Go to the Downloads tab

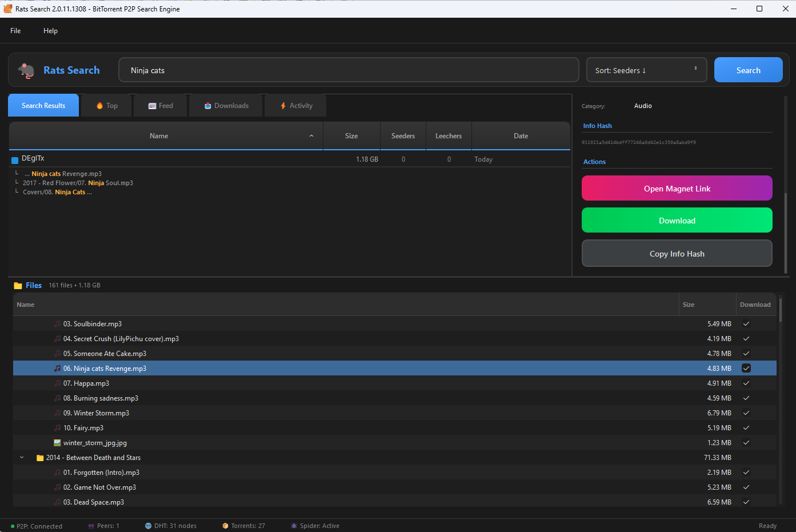[x=226, y=106]
